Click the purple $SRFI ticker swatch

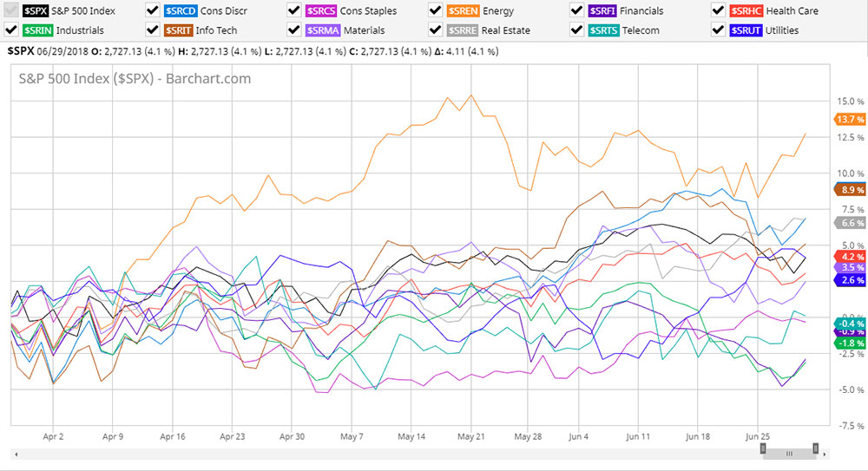(602, 10)
